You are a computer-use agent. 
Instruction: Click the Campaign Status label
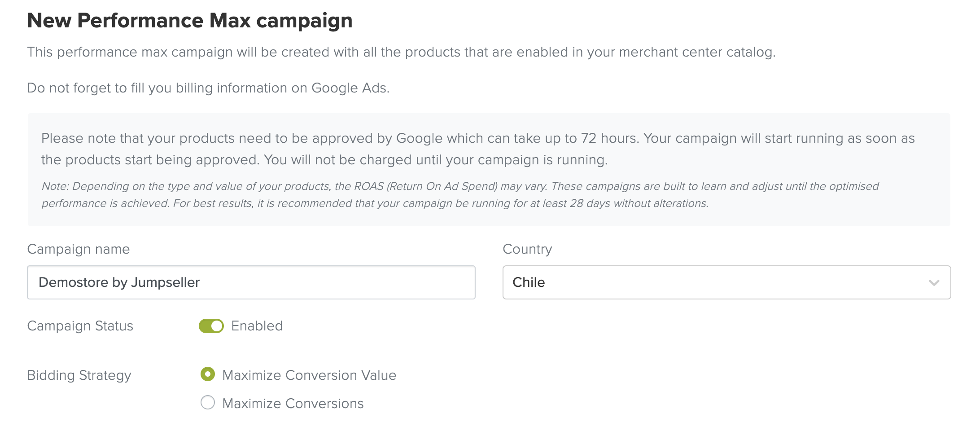point(80,326)
